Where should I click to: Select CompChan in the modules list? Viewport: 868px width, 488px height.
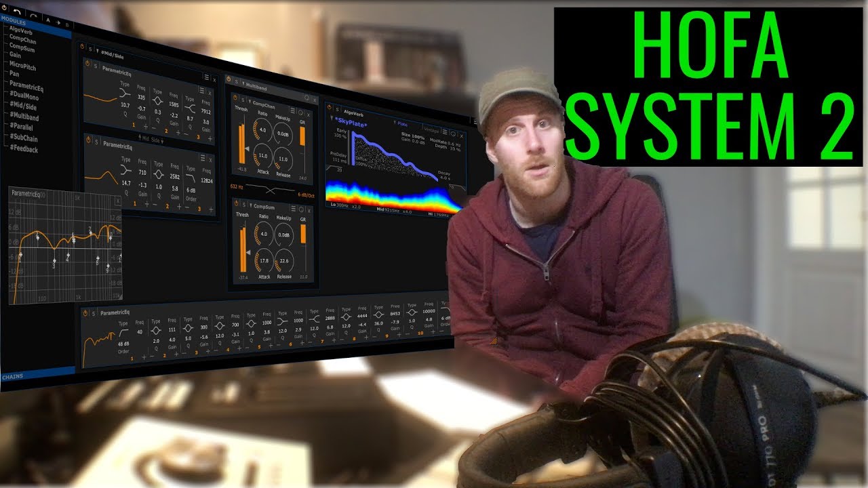pos(22,39)
